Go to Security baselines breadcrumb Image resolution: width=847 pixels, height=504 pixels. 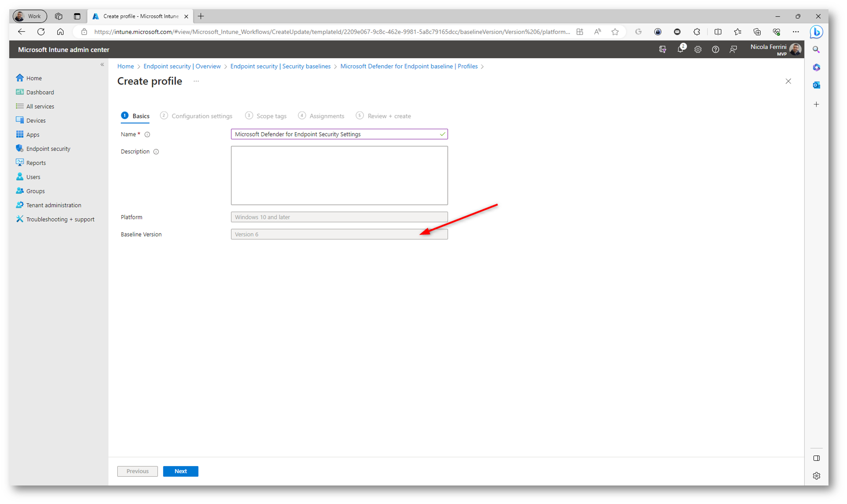tap(280, 66)
